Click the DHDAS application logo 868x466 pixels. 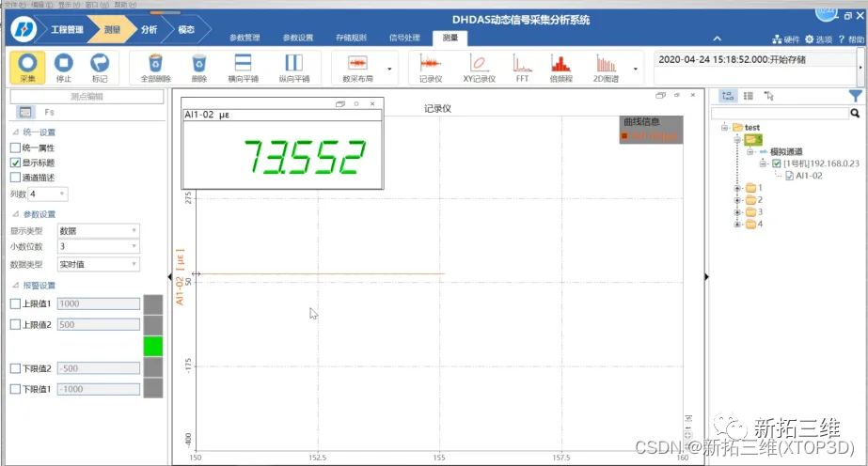tap(24, 29)
